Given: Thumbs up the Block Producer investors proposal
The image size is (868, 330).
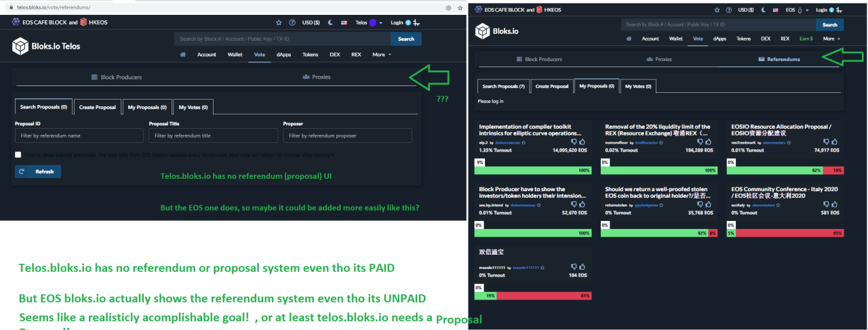Looking at the screenshot, I should 583,205.
